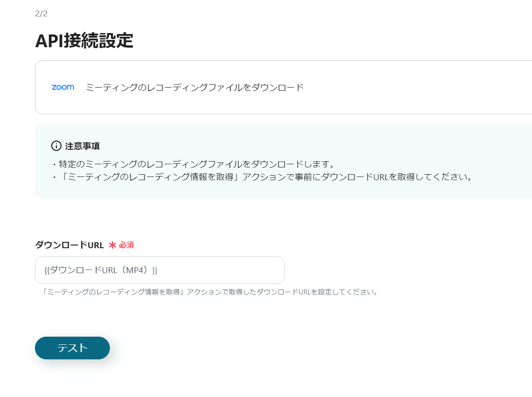Click the API接続設定 heading
532x397 pixels.
[84, 41]
